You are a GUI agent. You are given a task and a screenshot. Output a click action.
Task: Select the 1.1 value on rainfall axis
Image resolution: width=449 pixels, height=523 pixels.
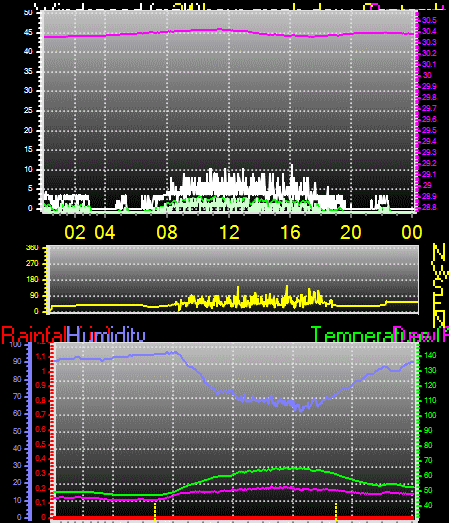tap(40, 357)
